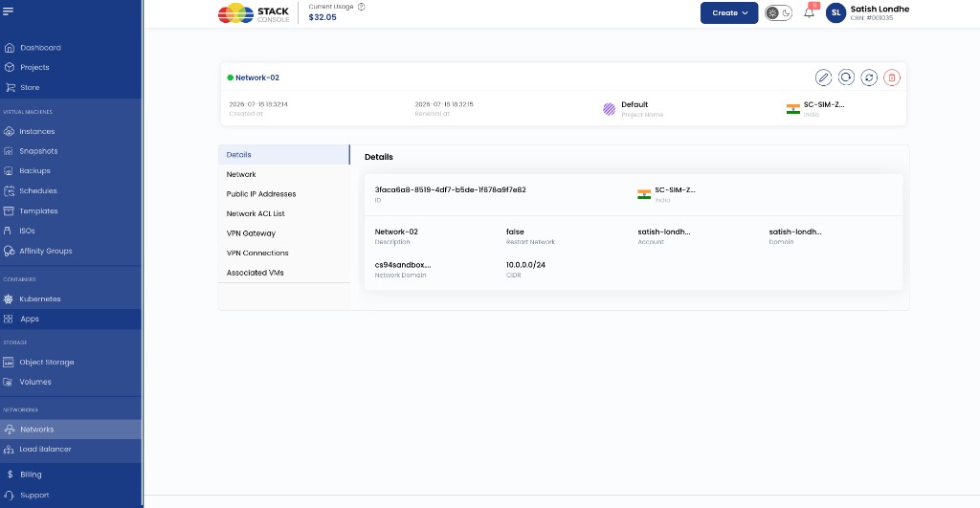Switch to the Network tab
This screenshot has height=508, width=980.
click(283, 174)
